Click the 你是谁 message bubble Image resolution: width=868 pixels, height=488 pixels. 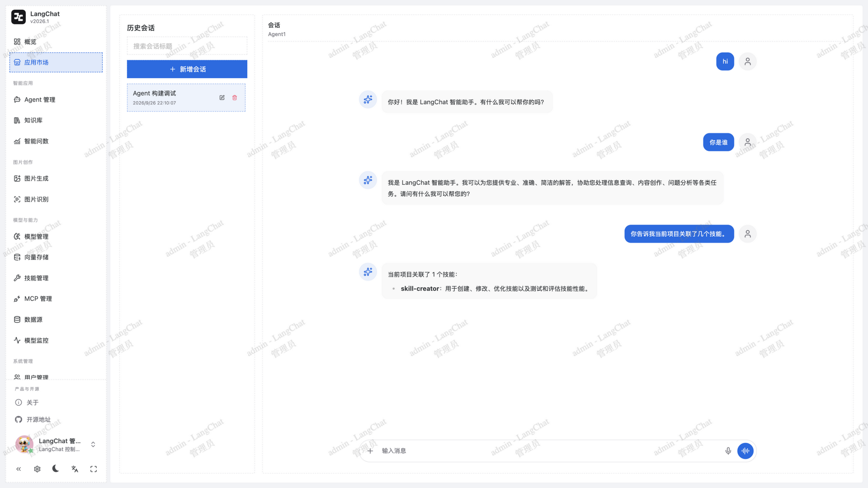coord(718,142)
